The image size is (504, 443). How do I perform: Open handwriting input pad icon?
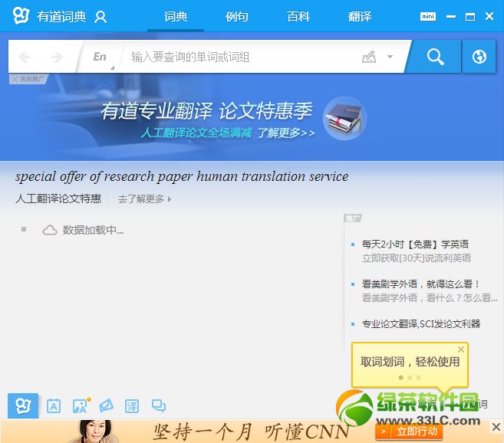coord(369,57)
